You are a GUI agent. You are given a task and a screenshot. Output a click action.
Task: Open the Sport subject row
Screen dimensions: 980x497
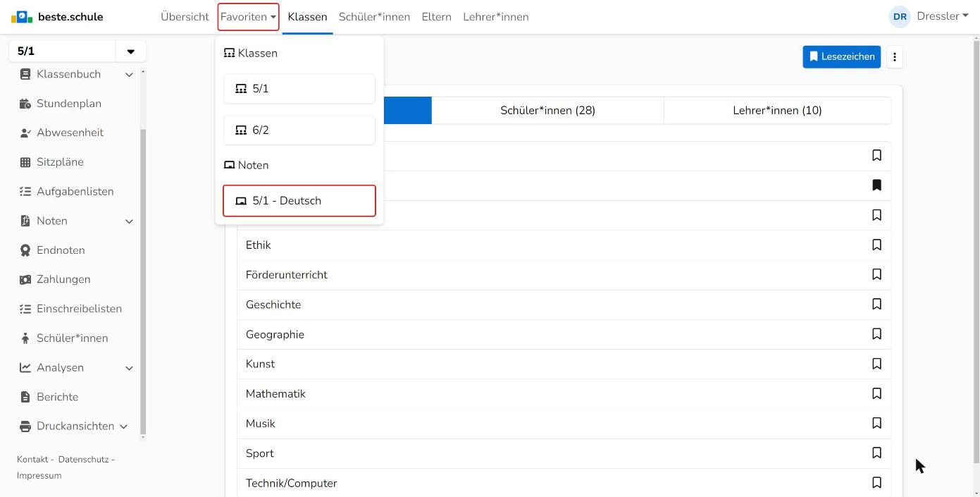564,453
